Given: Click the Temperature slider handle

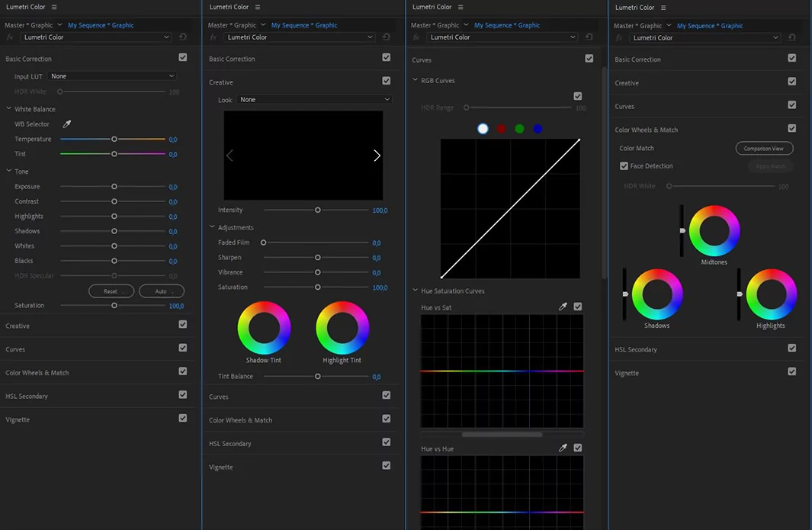Looking at the screenshot, I should point(114,139).
